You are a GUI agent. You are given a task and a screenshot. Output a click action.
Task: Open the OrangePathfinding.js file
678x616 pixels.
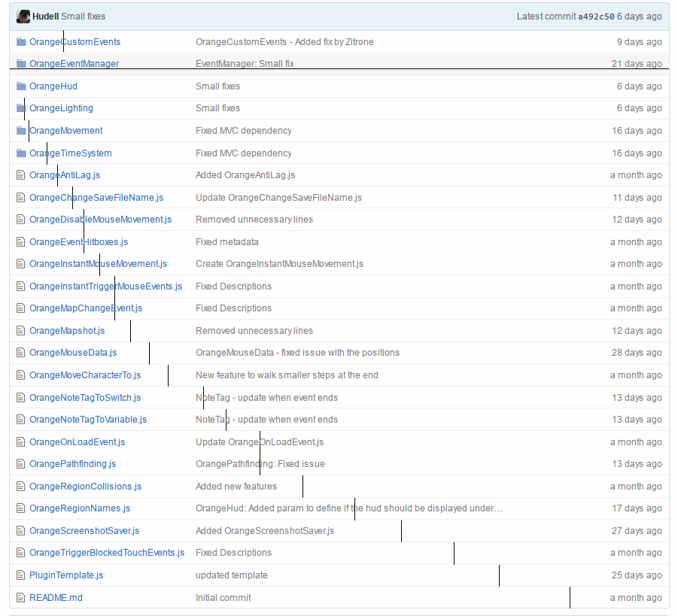[73, 464]
